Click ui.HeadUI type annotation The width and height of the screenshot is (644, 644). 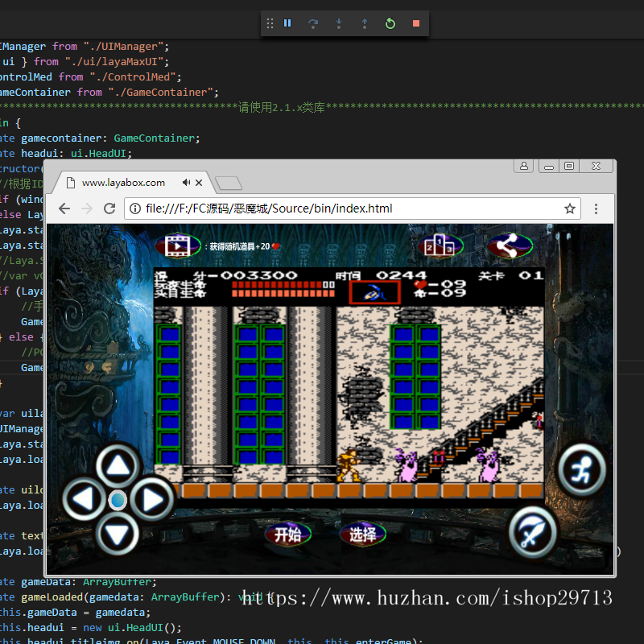[x=98, y=154]
